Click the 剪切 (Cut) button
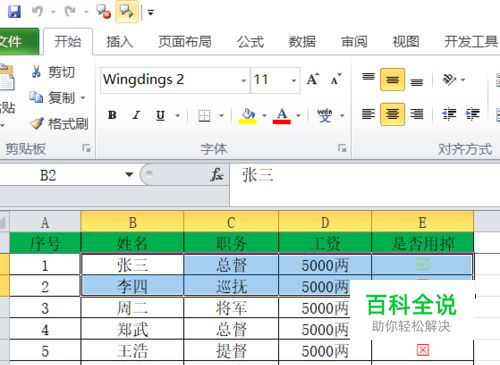Image resolution: width=500 pixels, height=365 pixels. tap(53, 72)
